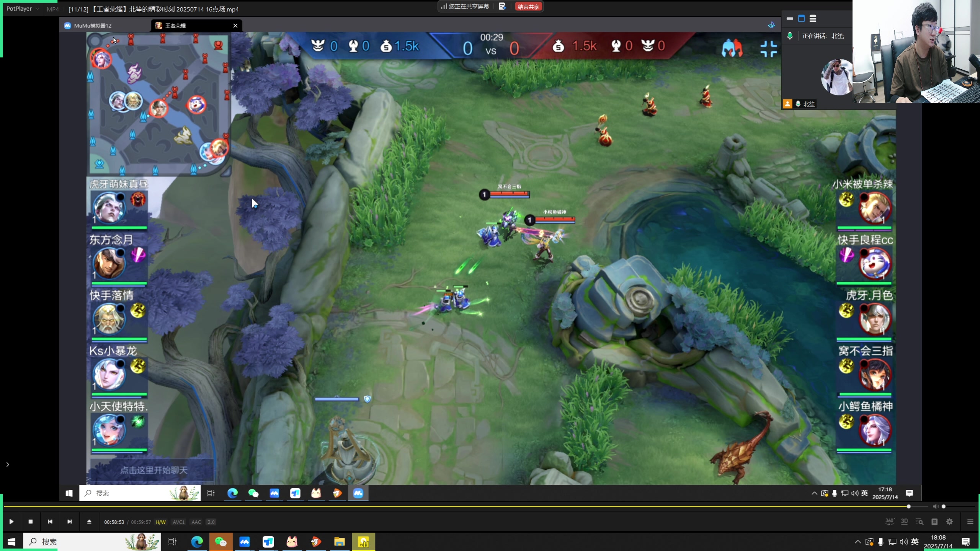
Task: Minimize the meeting speaker panel to a bar
Action: 790,18
